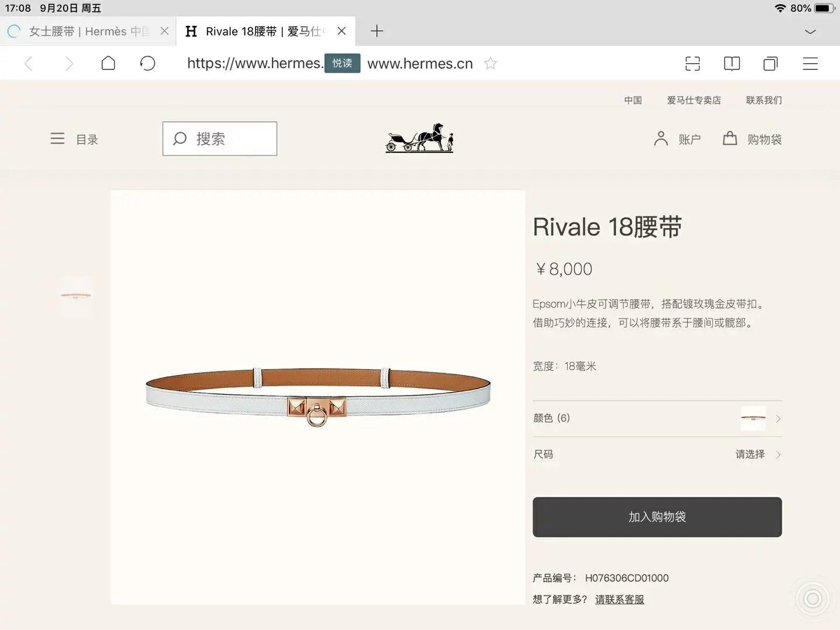This screenshot has height=630, width=840.
Task: Bookmark page with the star icon
Action: click(x=491, y=64)
